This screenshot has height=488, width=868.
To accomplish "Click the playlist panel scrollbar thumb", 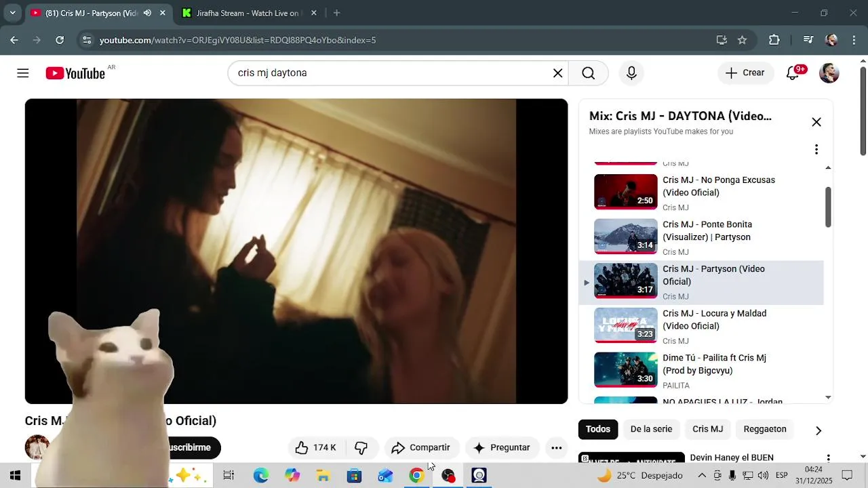I will pos(828,207).
